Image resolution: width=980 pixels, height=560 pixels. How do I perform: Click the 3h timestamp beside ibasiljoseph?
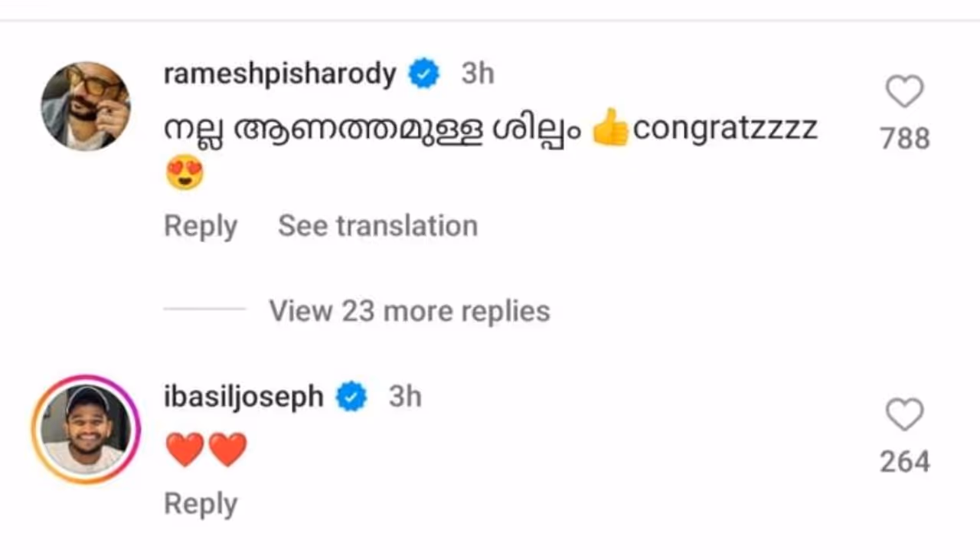[405, 398]
